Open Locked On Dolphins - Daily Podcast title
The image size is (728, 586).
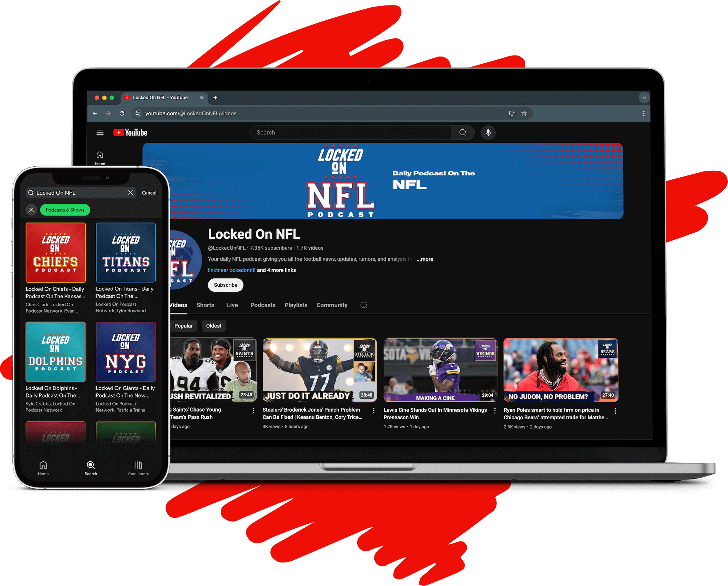(x=53, y=392)
